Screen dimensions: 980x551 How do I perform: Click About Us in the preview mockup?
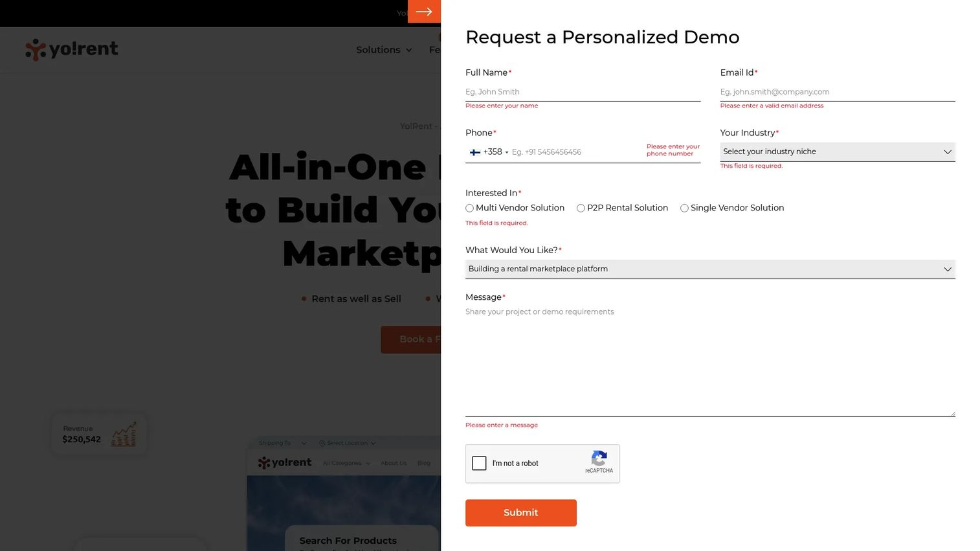pyautogui.click(x=394, y=464)
